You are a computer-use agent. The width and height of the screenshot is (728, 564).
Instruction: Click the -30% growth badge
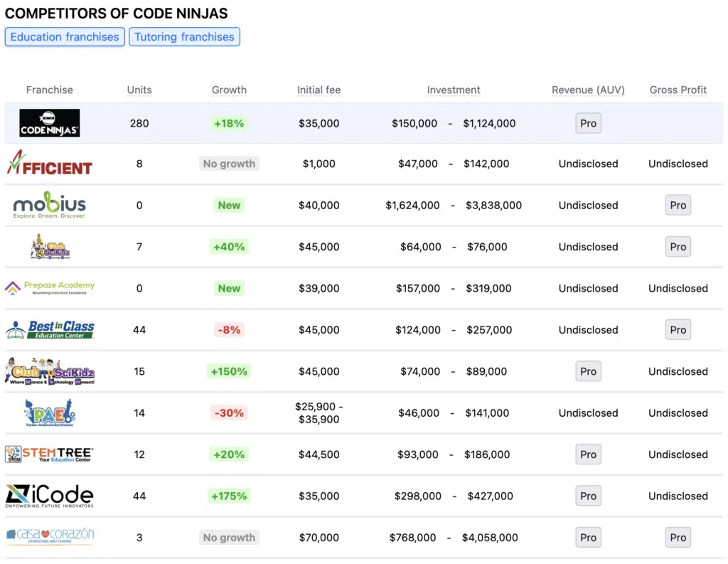tap(229, 413)
